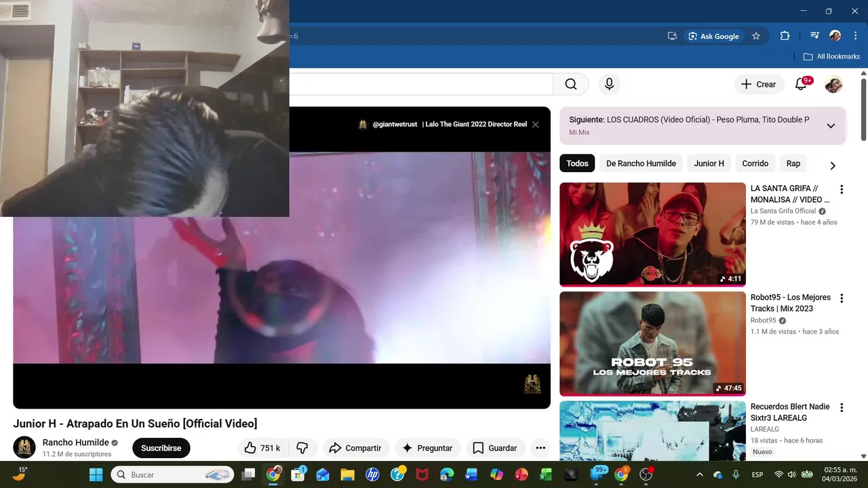The height and width of the screenshot is (488, 868).
Task: Start voice search with the microphone icon
Action: (609, 84)
